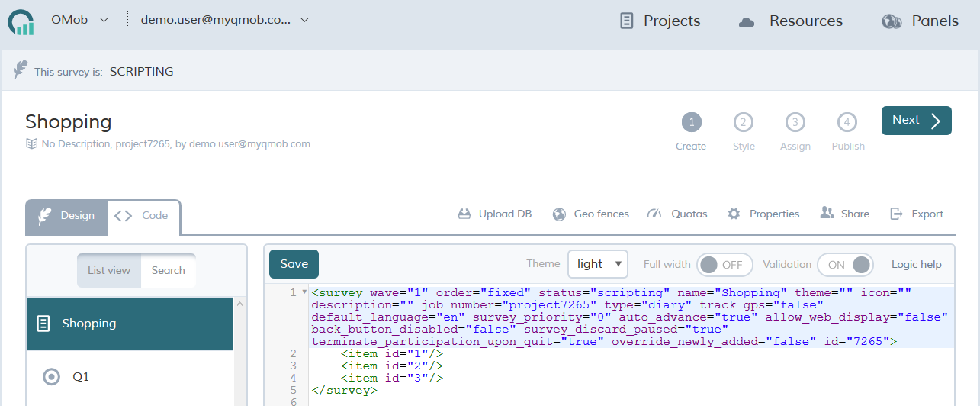Viewport: 980px width, 406px height.
Task: Open Upload DB
Action: click(x=495, y=214)
